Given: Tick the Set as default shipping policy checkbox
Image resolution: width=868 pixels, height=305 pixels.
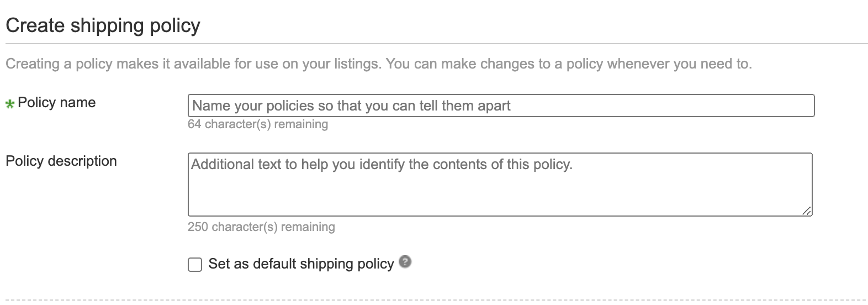Looking at the screenshot, I should [195, 265].
